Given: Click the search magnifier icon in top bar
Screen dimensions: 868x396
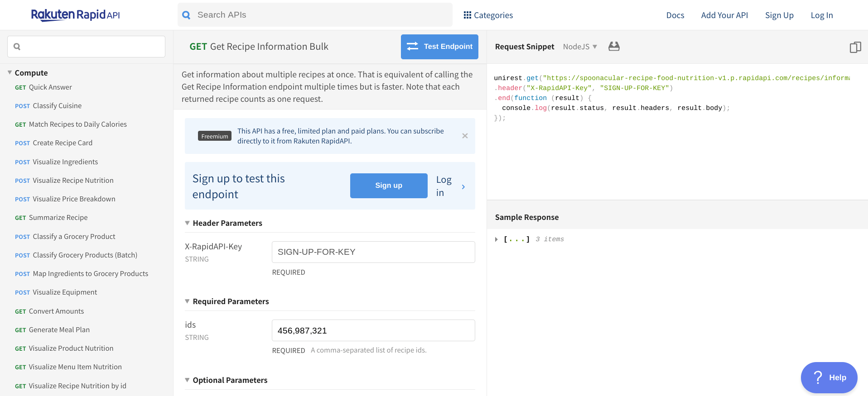Looking at the screenshot, I should pyautogui.click(x=186, y=15).
